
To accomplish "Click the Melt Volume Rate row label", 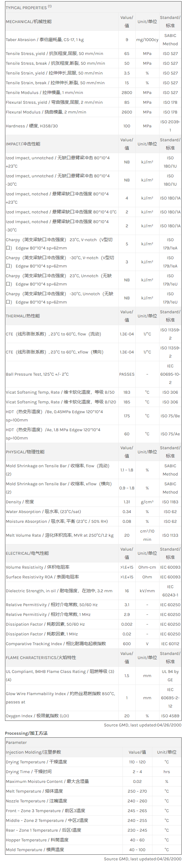I will coord(60,536).
